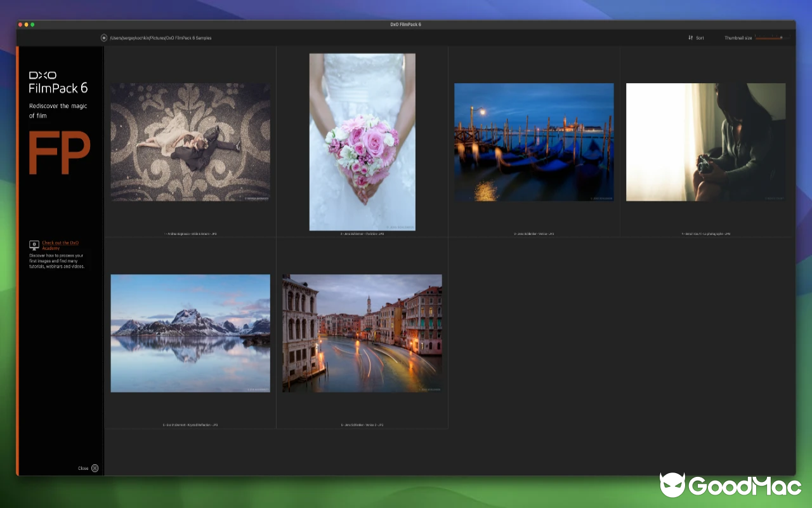Click the caption under The bride image
Screen dimensions: 812x508
pos(362,233)
